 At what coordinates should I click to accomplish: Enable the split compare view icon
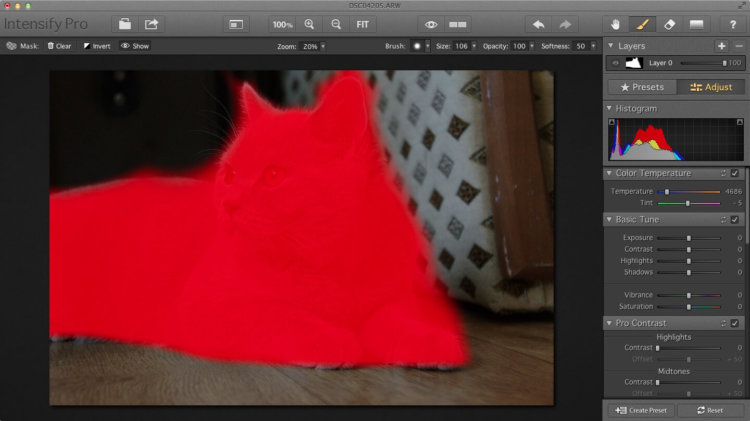[458, 24]
